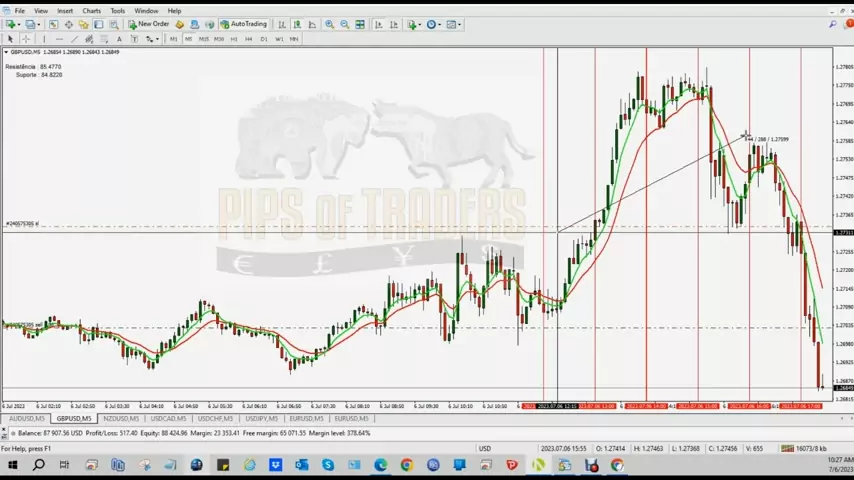Screen dimensions: 854x480
Task: Select the Text label tool
Action: pyautogui.click(x=118, y=39)
